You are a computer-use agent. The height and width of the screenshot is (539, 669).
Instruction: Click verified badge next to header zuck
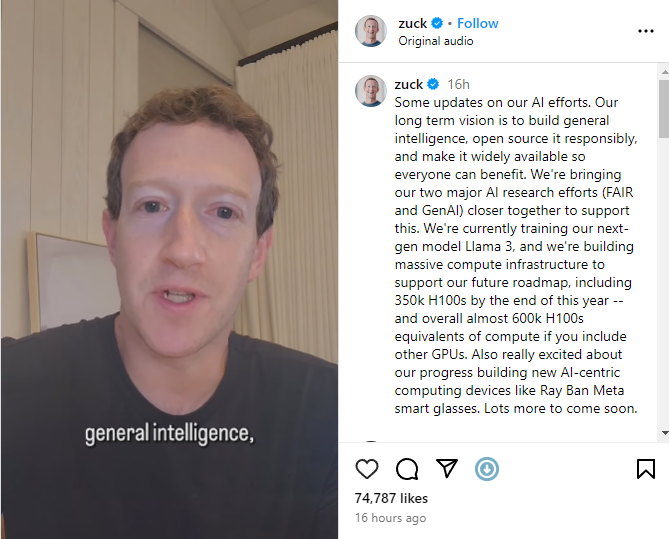point(437,23)
